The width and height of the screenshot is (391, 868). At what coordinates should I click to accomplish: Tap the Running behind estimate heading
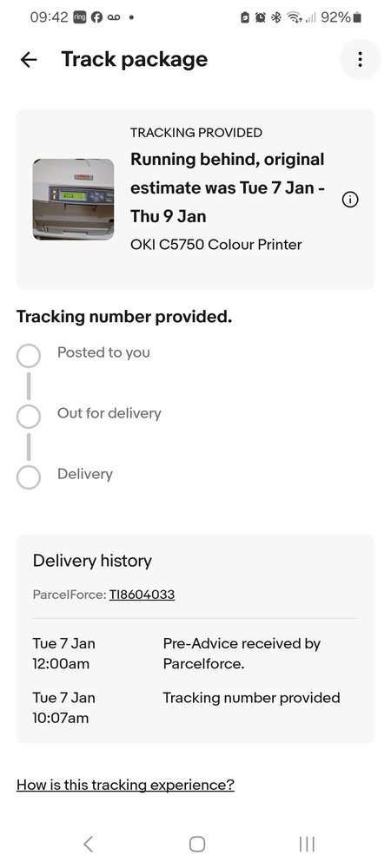pos(229,187)
